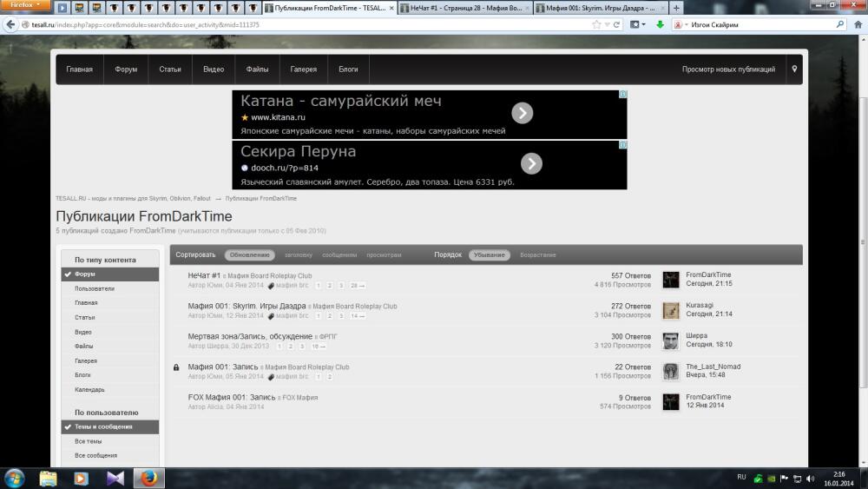Click the tag icon in НеЧат #1 row
This screenshot has height=489, width=868.
(271, 286)
